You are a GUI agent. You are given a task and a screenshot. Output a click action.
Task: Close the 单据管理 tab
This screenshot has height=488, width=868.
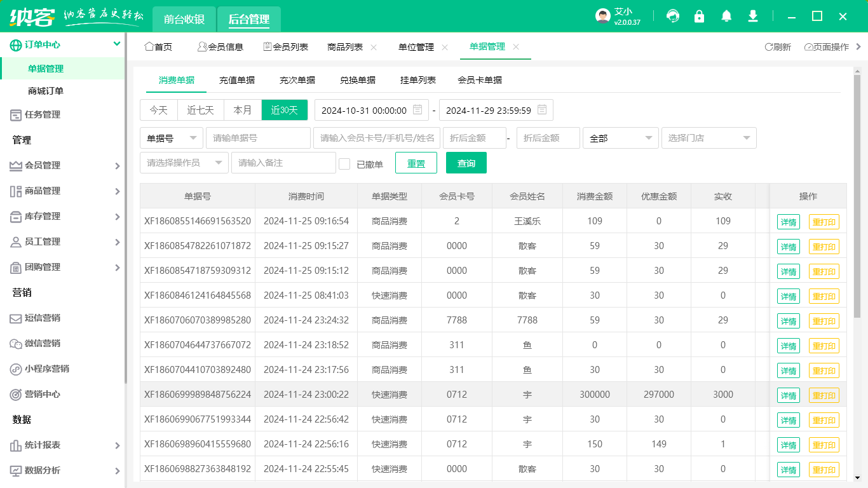(516, 47)
